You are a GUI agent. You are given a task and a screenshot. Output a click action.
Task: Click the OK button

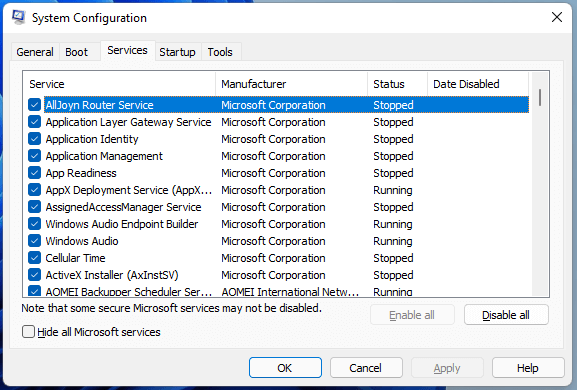[x=285, y=368]
